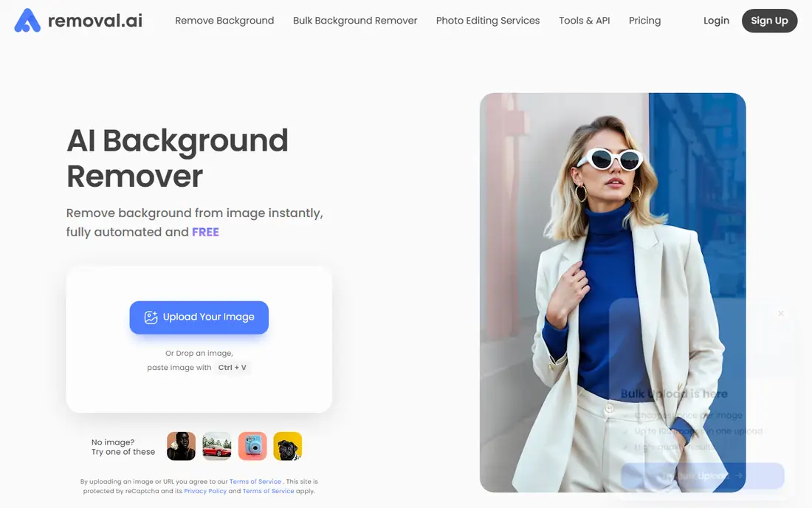812x508 pixels.
Task: Open the Privacy Policy link
Action: [x=205, y=491]
